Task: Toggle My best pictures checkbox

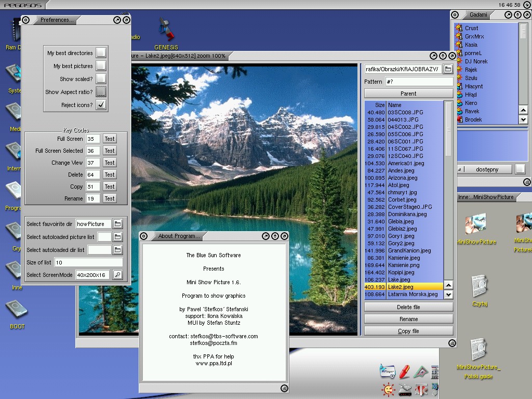Action: 101,65
